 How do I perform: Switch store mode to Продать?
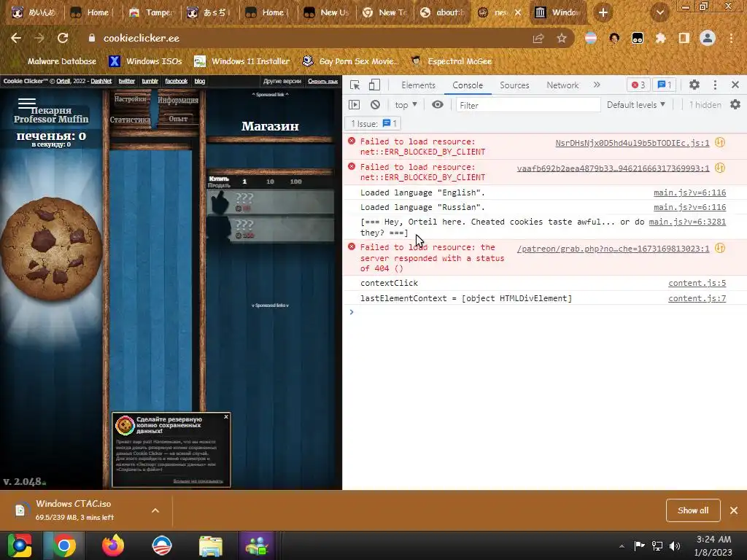(x=219, y=185)
